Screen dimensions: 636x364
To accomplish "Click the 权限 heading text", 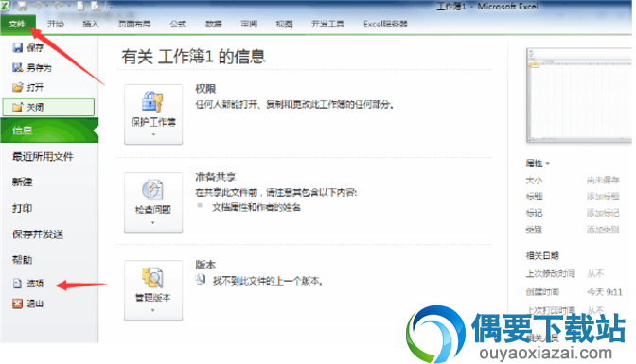I will (205, 89).
